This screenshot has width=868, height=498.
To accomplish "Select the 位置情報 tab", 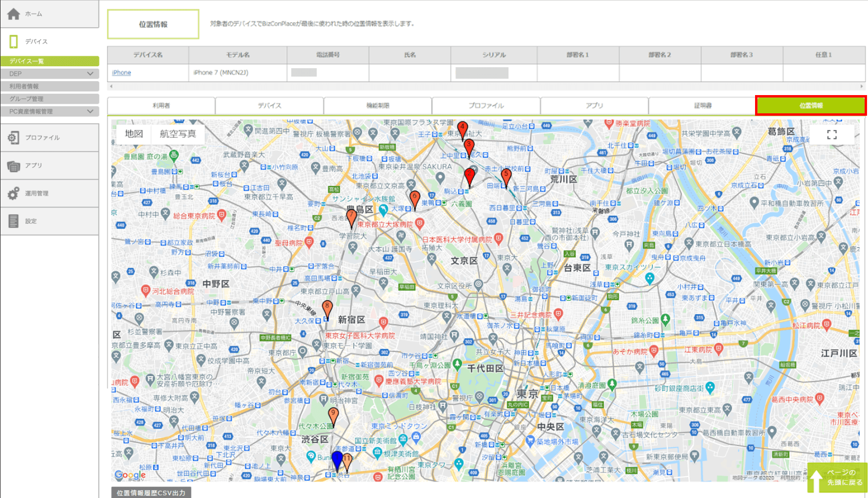I will click(811, 106).
